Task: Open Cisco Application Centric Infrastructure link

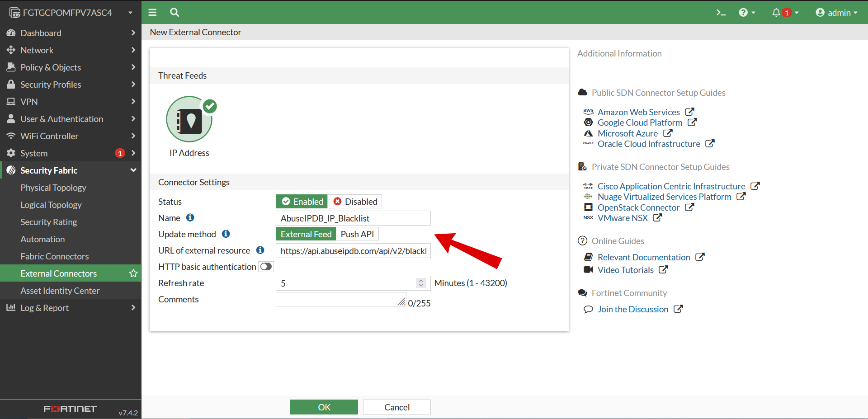Action: tap(671, 186)
